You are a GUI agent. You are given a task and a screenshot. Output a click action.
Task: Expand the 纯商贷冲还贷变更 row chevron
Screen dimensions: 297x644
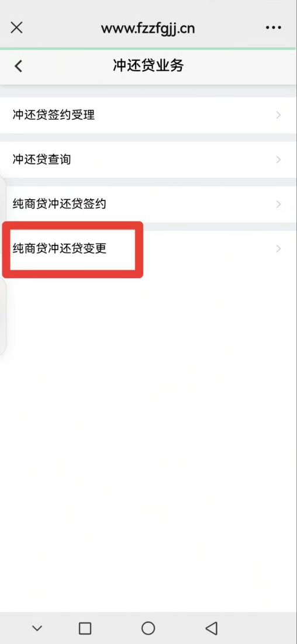tap(278, 248)
